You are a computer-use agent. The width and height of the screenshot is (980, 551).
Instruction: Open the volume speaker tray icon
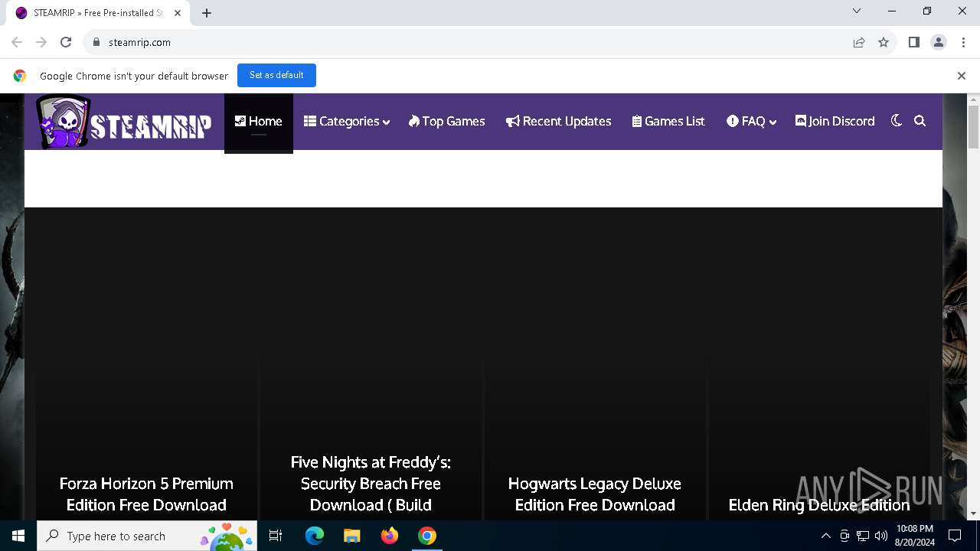click(881, 536)
